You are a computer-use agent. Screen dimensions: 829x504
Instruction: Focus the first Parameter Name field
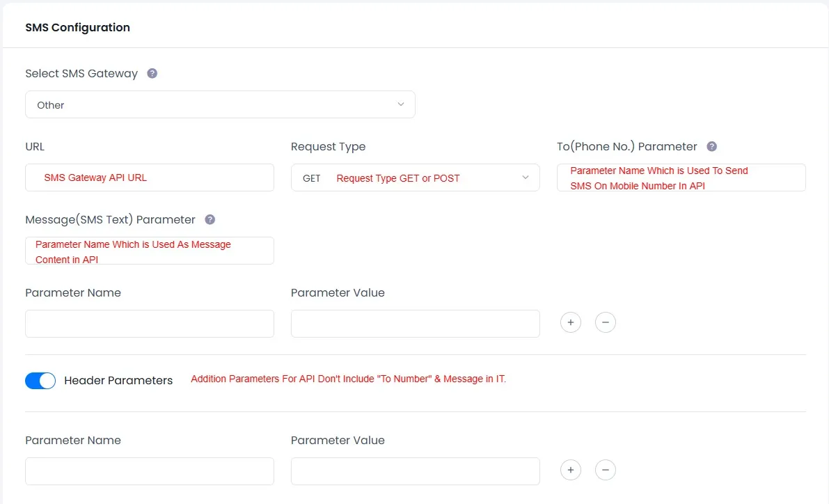(149, 323)
